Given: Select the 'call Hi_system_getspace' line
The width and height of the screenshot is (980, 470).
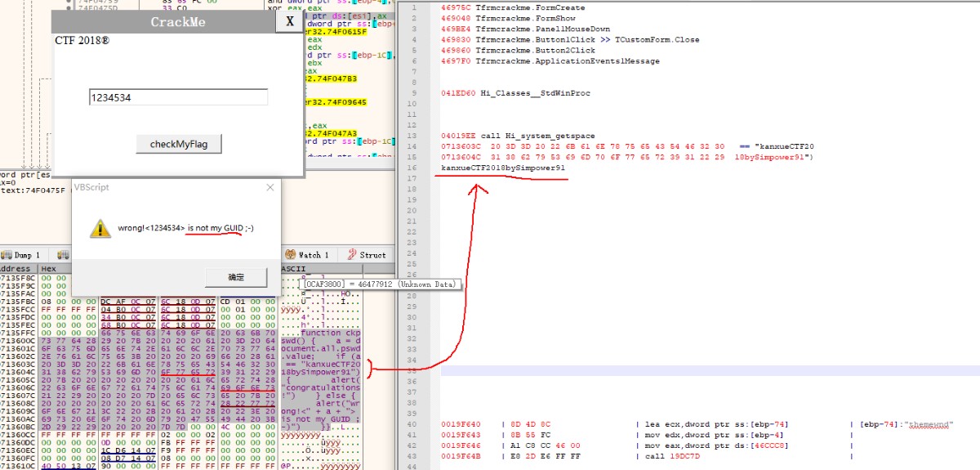Looking at the screenshot, I should click(517, 136).
